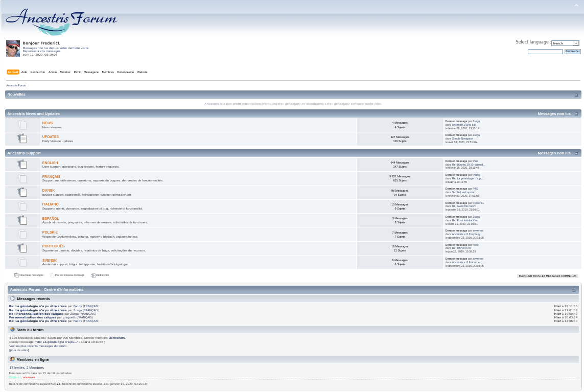This screenshot has height=392, width=584.
Task: Click Marquer tous les messages comme lus
Action: pyautogui.click(x=548, y=276)
